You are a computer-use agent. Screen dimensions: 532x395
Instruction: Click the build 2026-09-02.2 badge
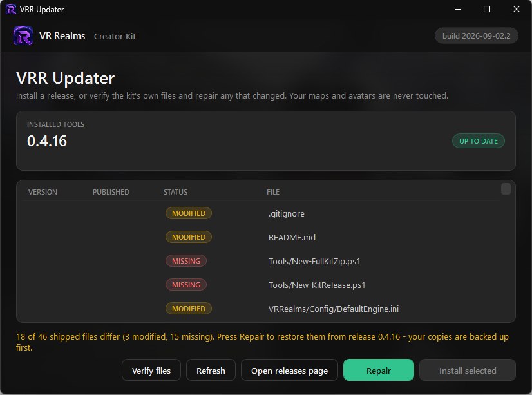[x=477, y=36]
